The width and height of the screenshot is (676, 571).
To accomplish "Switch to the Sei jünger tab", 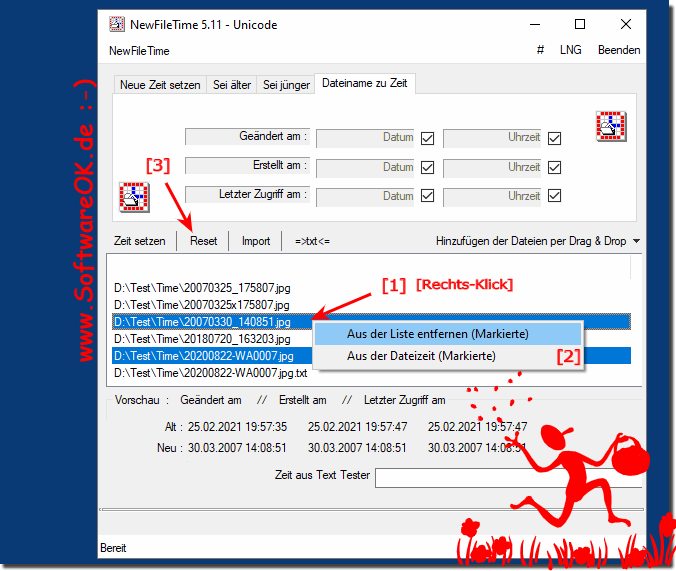I will point(286,85).
